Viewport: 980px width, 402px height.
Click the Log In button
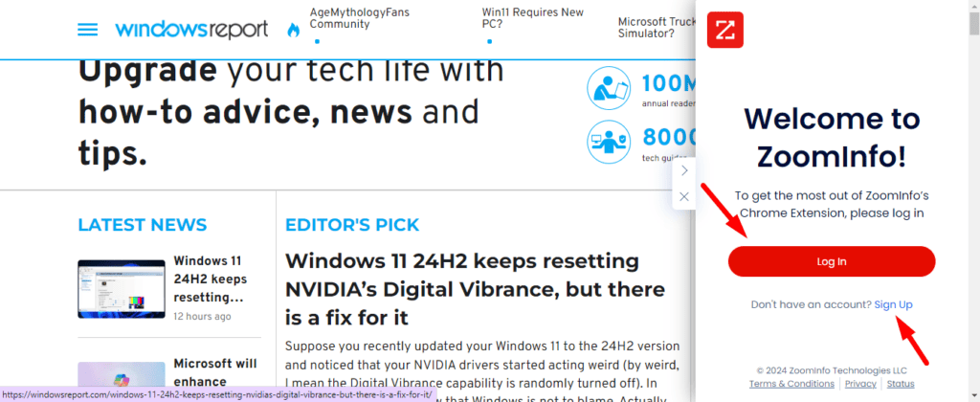point(832,261)
